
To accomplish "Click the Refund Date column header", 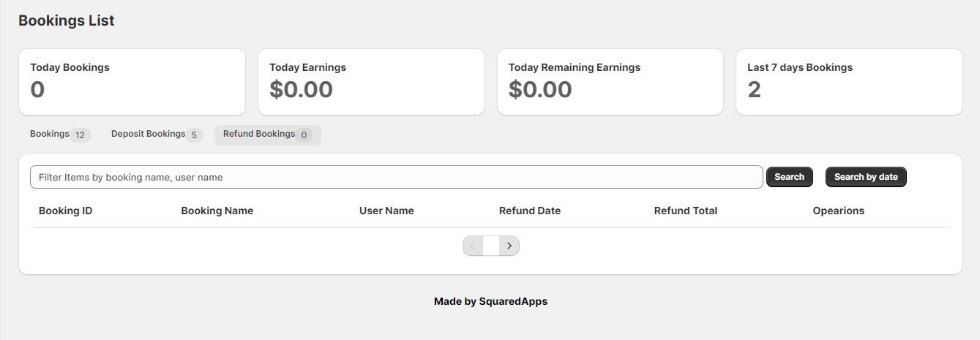I will click(530, 211).
